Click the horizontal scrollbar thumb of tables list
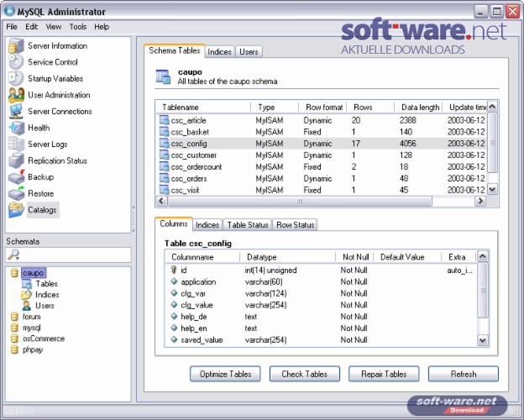The image size is (524, 420). pyautogui.click(x=300, y=201)
